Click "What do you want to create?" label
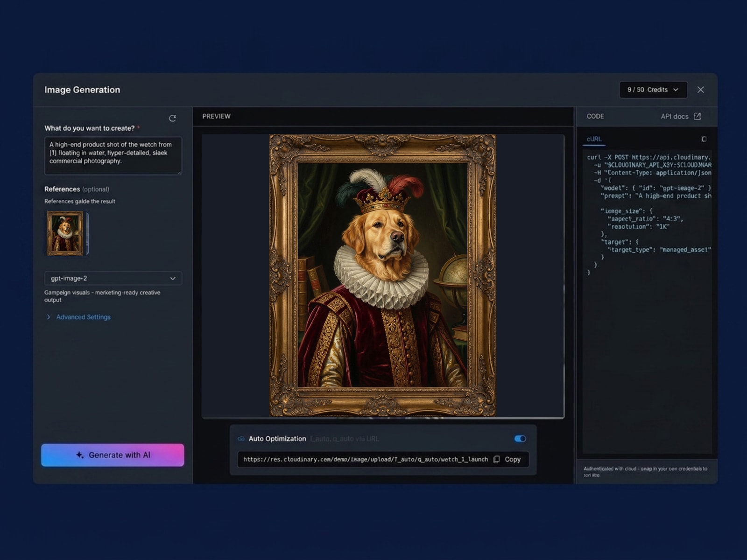Screen dimensions: 747x560 pyautogui.click(x=90, y=128)
